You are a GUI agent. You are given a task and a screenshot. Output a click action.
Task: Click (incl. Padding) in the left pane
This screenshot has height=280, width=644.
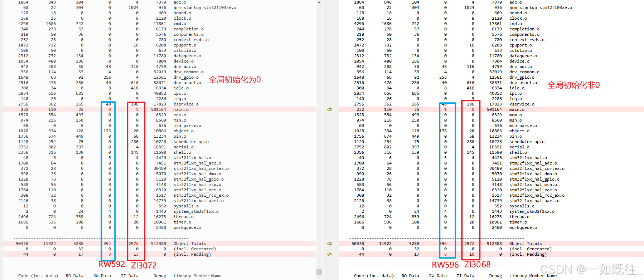(x=192, y=254)
